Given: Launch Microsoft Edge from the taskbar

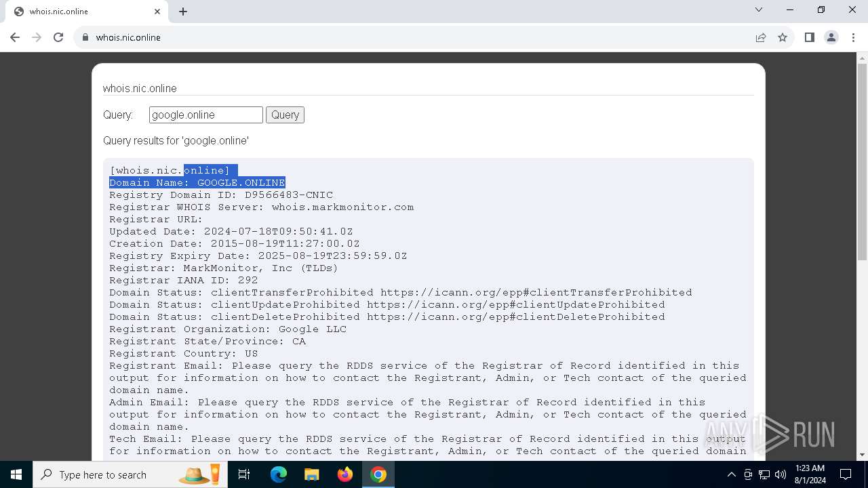Looking at the screenshot, I should (x=279, y=474).
